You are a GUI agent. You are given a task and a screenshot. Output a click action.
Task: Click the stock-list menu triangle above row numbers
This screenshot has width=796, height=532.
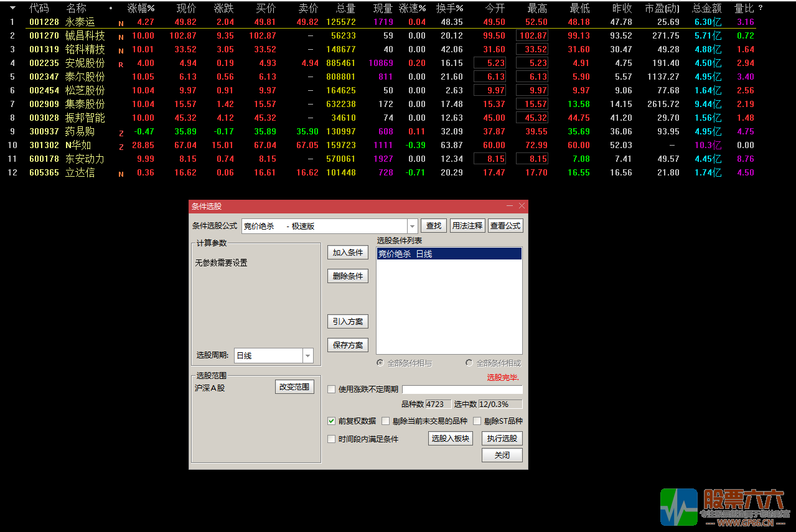(x=12, y=8)
